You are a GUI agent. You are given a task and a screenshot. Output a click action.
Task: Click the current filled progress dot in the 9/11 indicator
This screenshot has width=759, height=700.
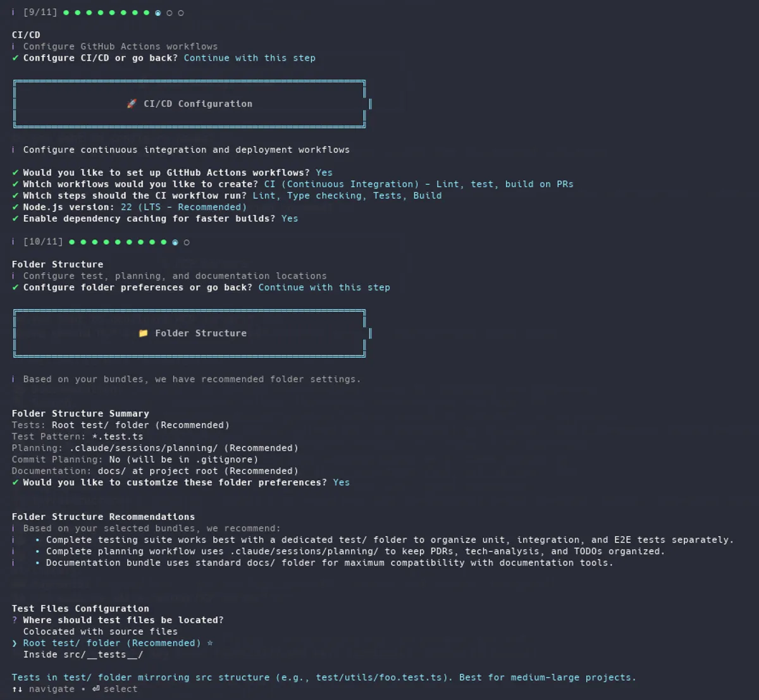tap(157, 12)
